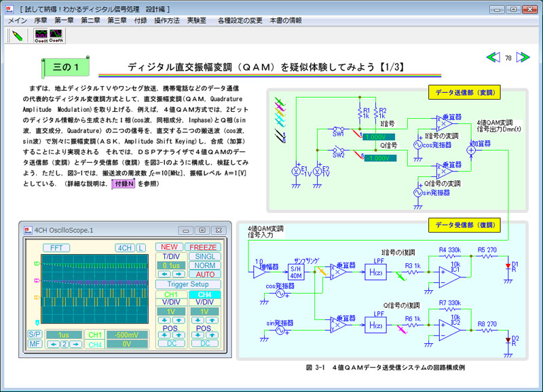The height and width of the screenshot is (392, 543).
Task: Toggle DC coupling under CH1 column
Action: pos(172,343)
